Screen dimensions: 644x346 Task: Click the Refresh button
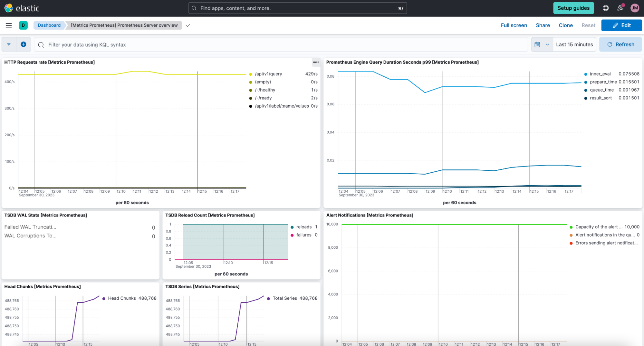(620, 44)
